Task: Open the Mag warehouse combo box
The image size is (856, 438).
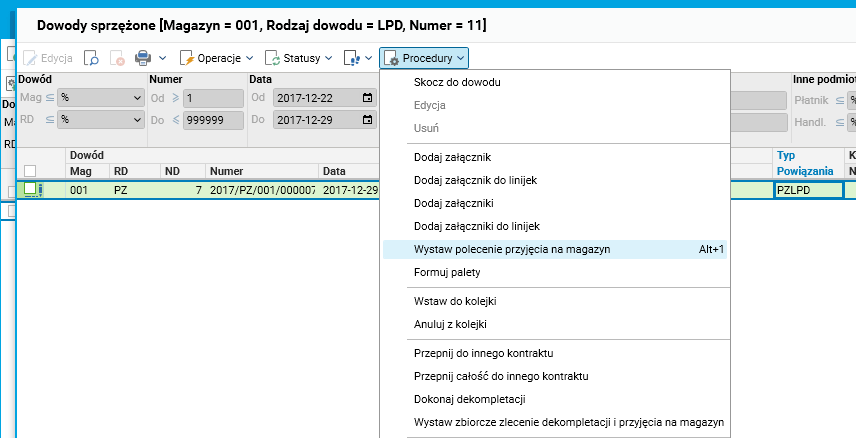Action: (x=101, y=98)
